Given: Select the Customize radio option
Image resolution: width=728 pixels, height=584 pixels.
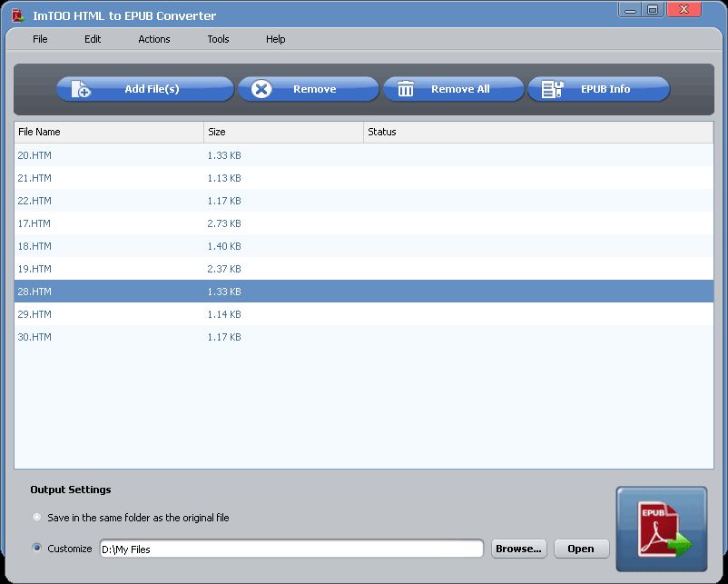Looking at the screenshot, I should tap(37, 548).
